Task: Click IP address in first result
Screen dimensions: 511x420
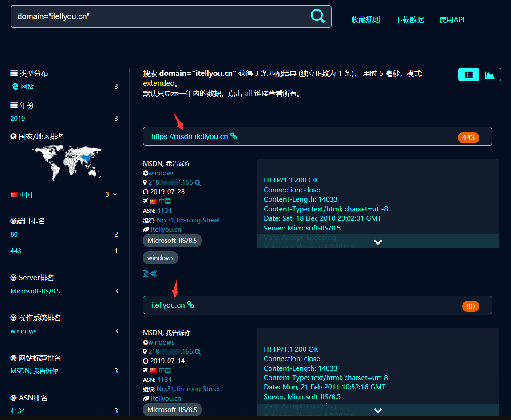Action: tap(171, 182)
